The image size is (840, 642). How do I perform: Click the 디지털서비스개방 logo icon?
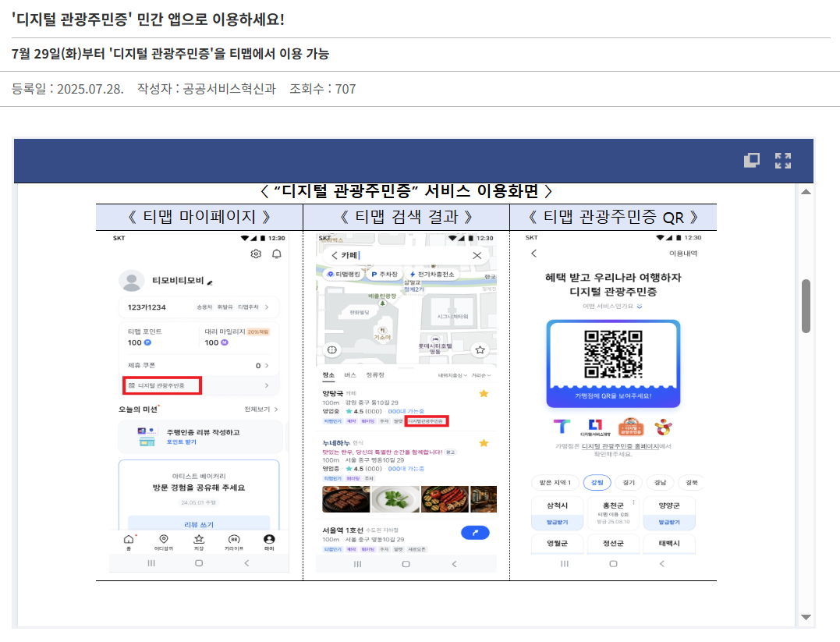coord(595,427)
